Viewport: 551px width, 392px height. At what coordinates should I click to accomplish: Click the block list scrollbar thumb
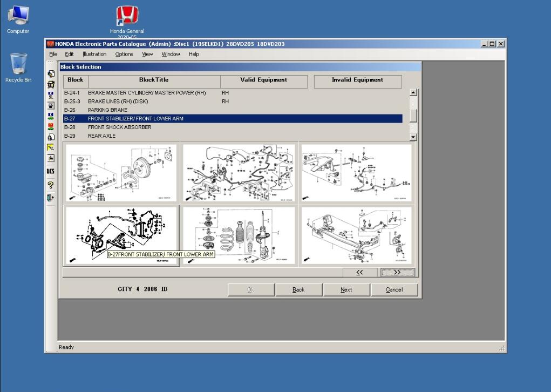413,116
